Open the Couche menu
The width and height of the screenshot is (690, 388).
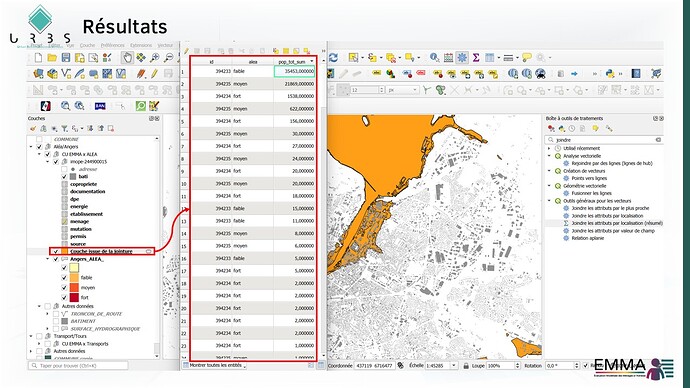coord(87,45)
